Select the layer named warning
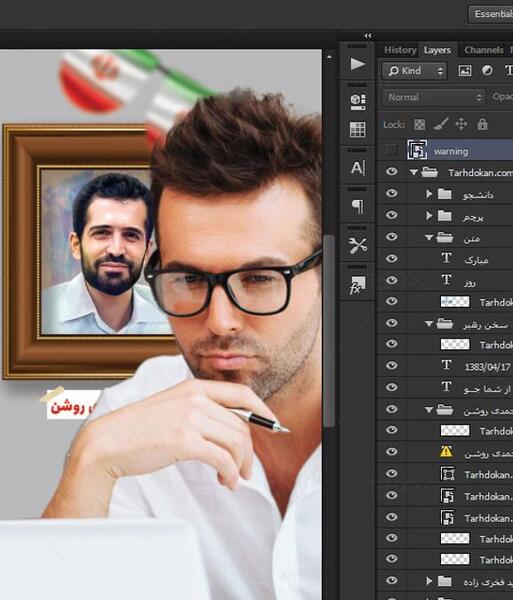This screenshot has width=513, height=600. click(451, 152)
